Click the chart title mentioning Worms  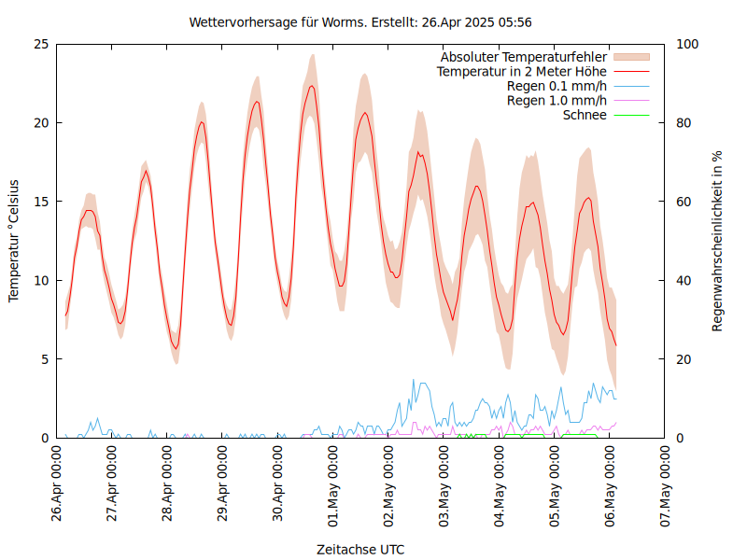(360, 21)
